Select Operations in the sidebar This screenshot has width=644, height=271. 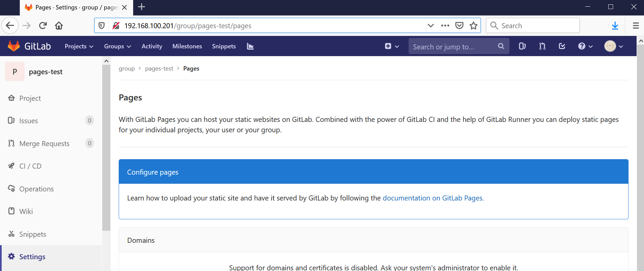51,189
